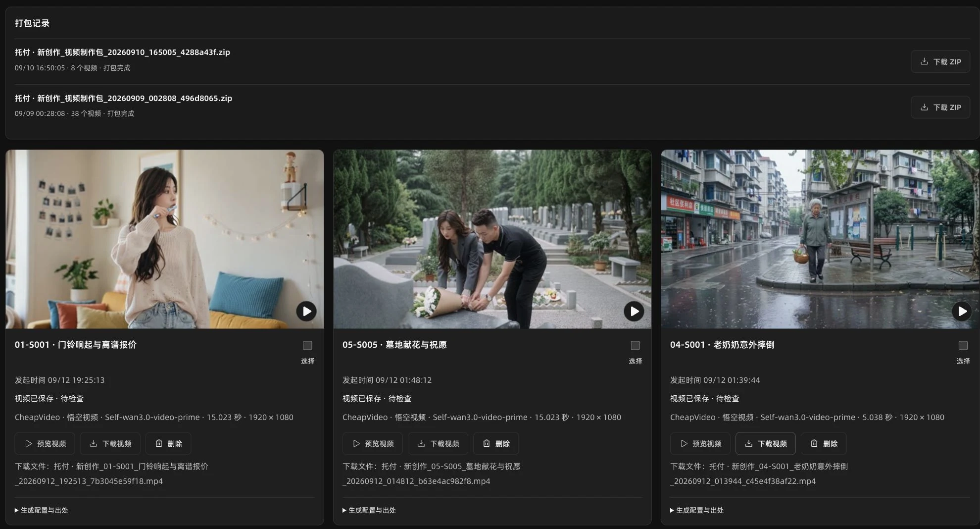Select package name ending 496d8065.zip
The width and height of the screenshot is (980, 529).
[123, 98]
